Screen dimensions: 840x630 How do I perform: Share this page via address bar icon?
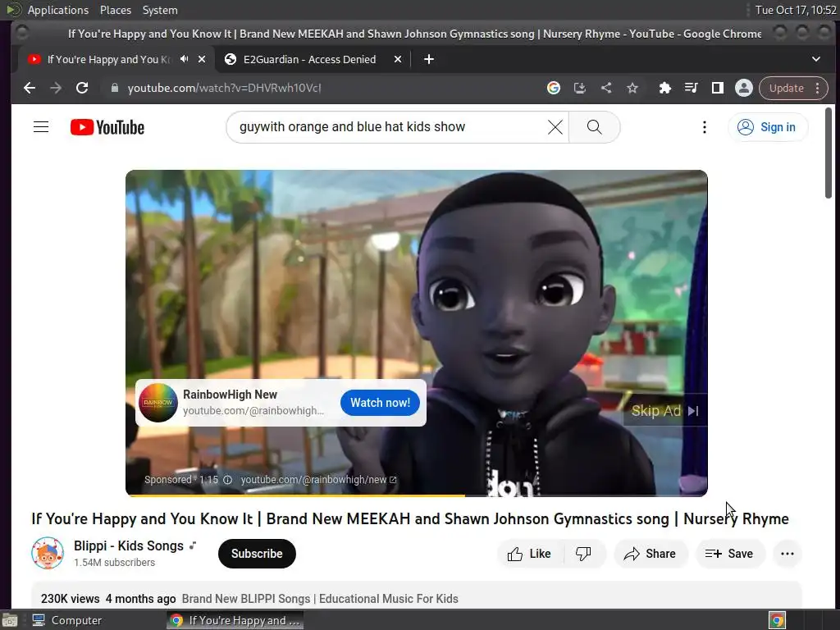(x=606, y=88)
